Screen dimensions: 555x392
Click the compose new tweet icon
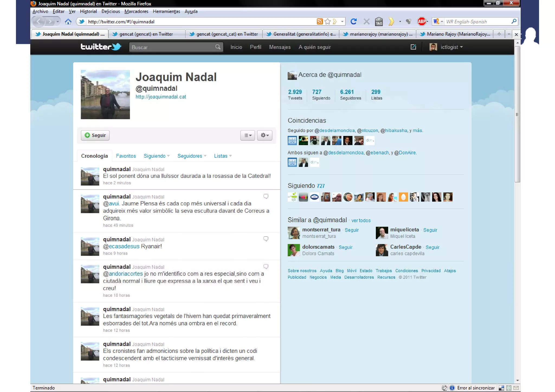413,47
